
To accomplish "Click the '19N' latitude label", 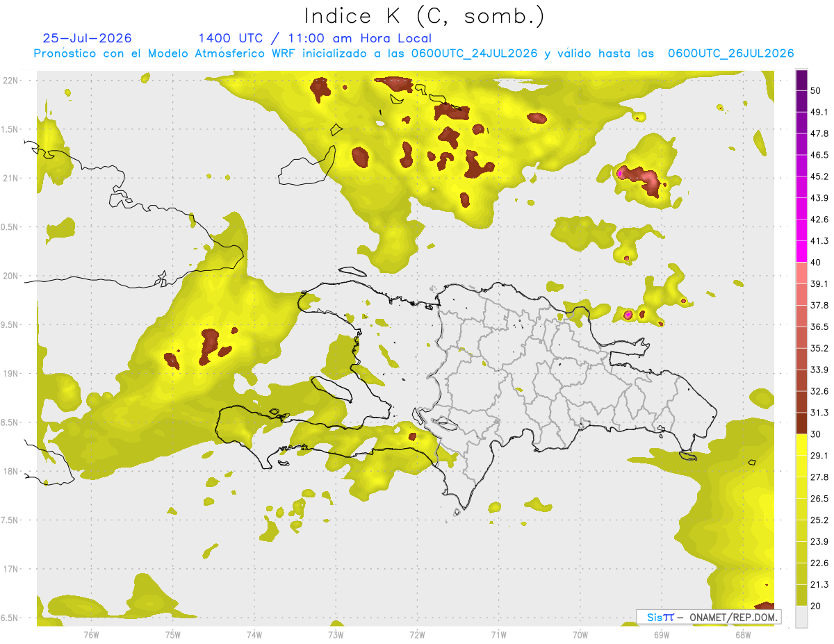I will [10, 374].
